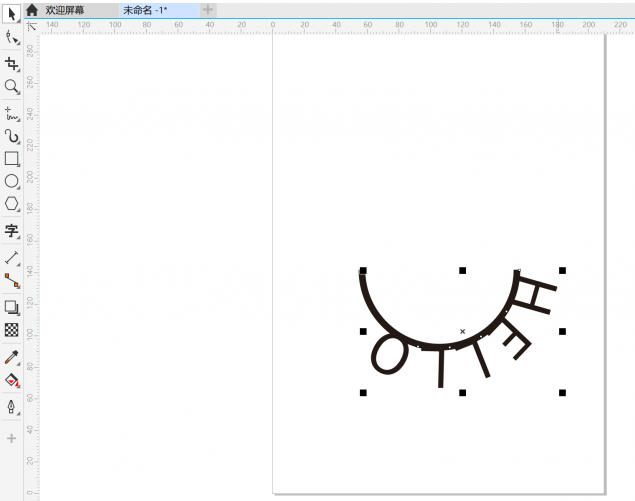Viewport: 635px width, 501px height.
Task: Click the center X marker of selection
Action: (x=462, y=331)
